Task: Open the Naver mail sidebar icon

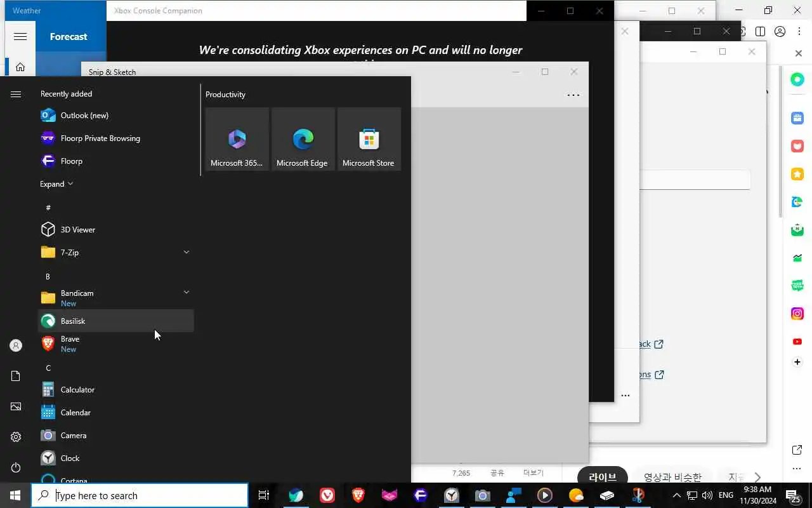Action: [797, 230]
